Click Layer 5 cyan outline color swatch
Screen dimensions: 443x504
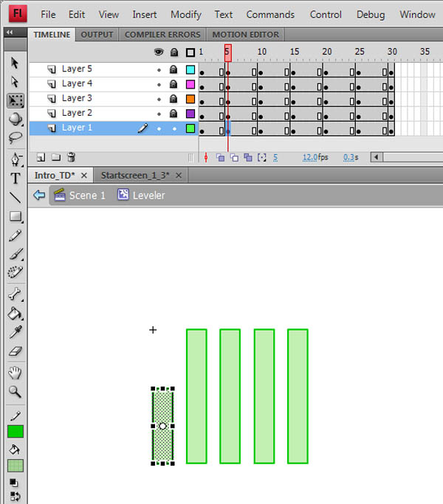click(x=190, y=70)
